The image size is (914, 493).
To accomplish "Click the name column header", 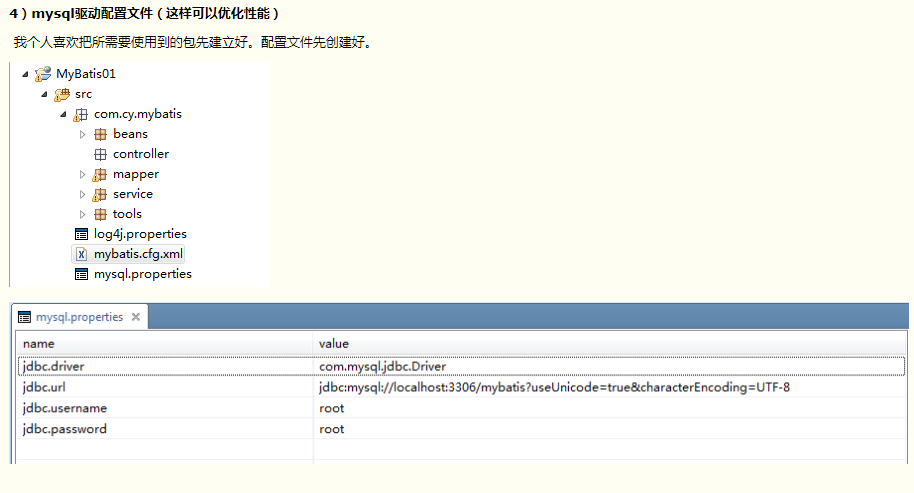I will coord(164,344).
